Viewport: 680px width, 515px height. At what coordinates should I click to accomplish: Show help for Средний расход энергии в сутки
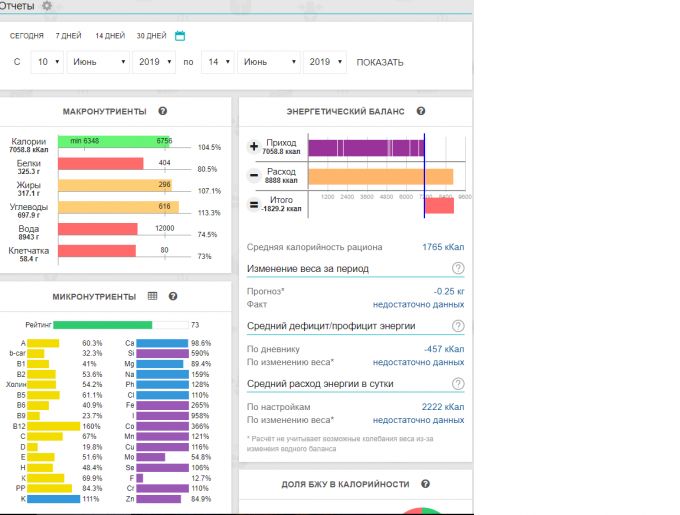coord(458,383)
